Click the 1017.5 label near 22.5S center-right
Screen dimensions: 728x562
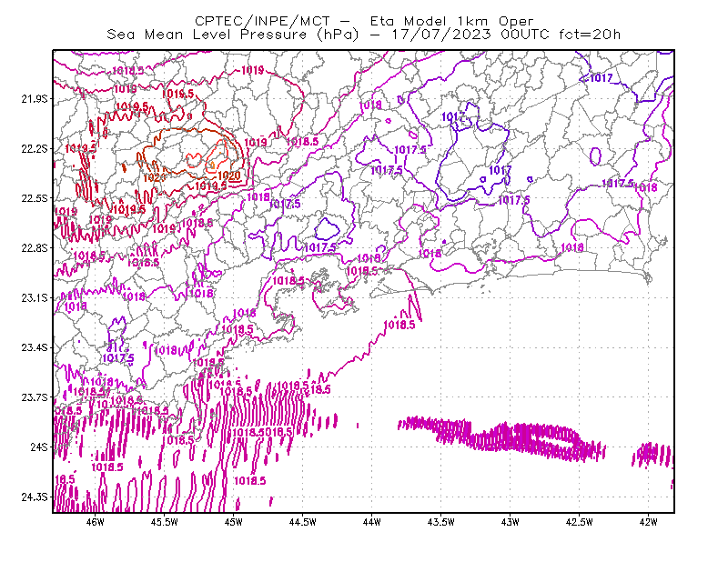point(513,200)
